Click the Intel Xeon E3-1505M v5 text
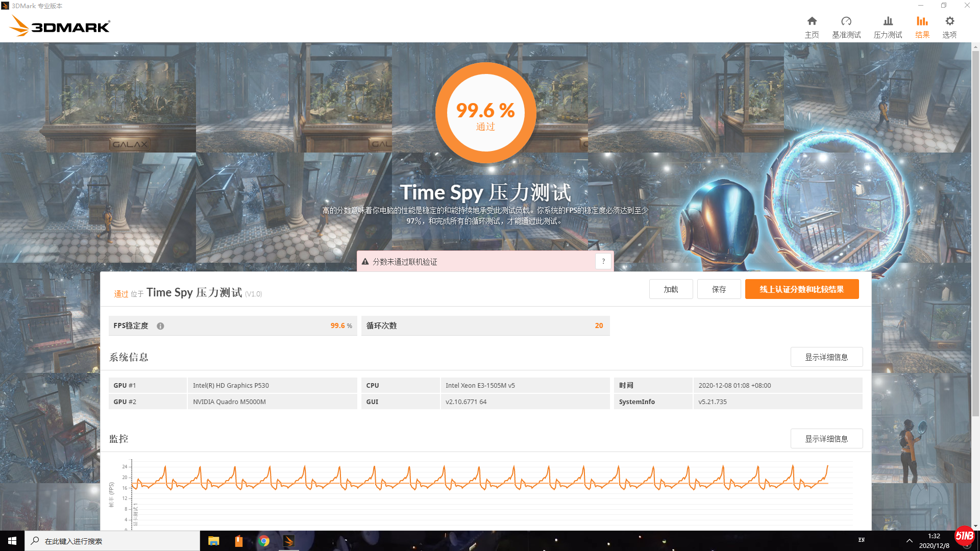The image size is (980, 551). [x=480, y=386]
